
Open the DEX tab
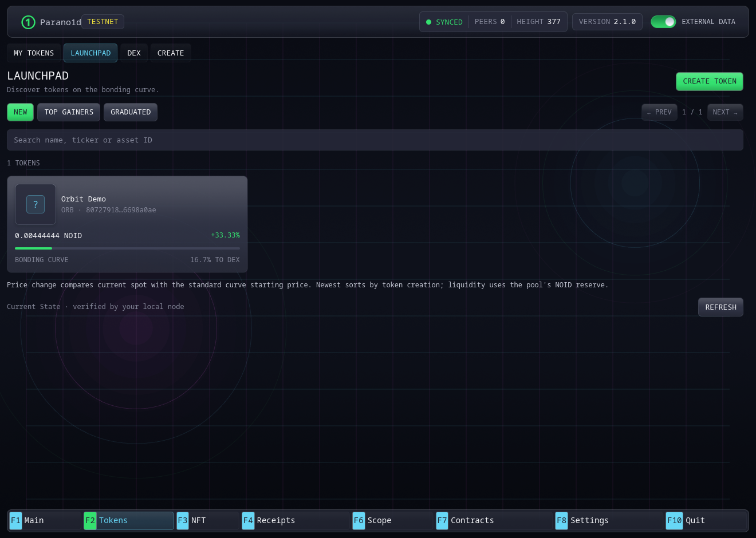pyautogui.click(x=134, y=53)
